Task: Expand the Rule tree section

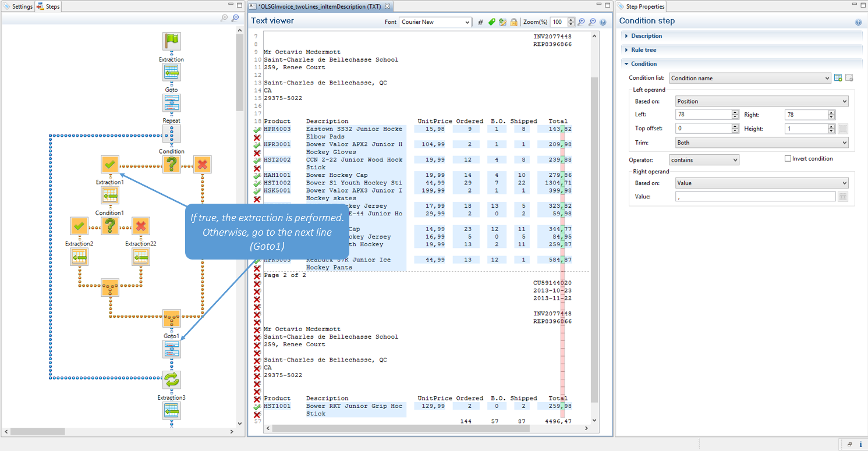Action: [643, 50]
